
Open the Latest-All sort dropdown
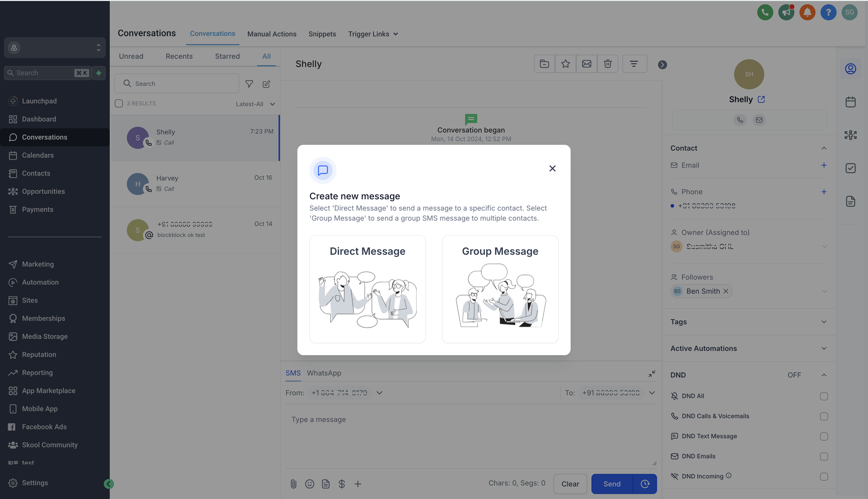point(255,104)
